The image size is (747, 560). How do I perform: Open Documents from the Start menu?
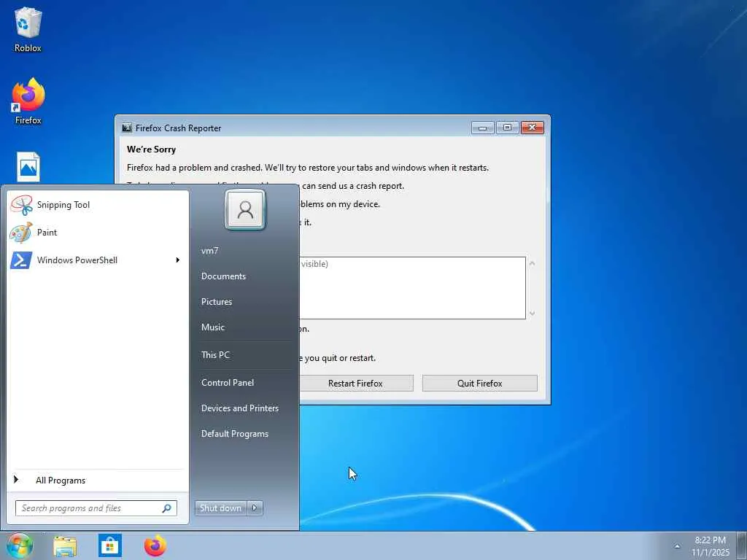[223, 276]
